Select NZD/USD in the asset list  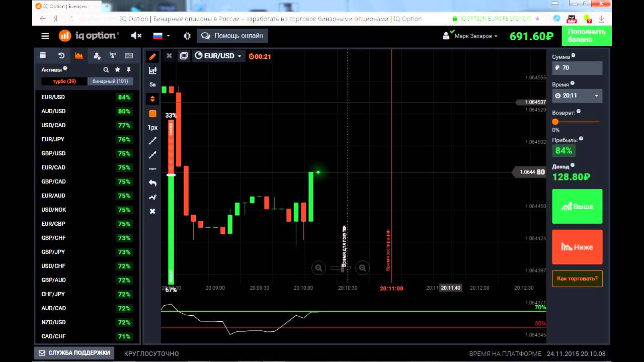click(x=87, y=322)
